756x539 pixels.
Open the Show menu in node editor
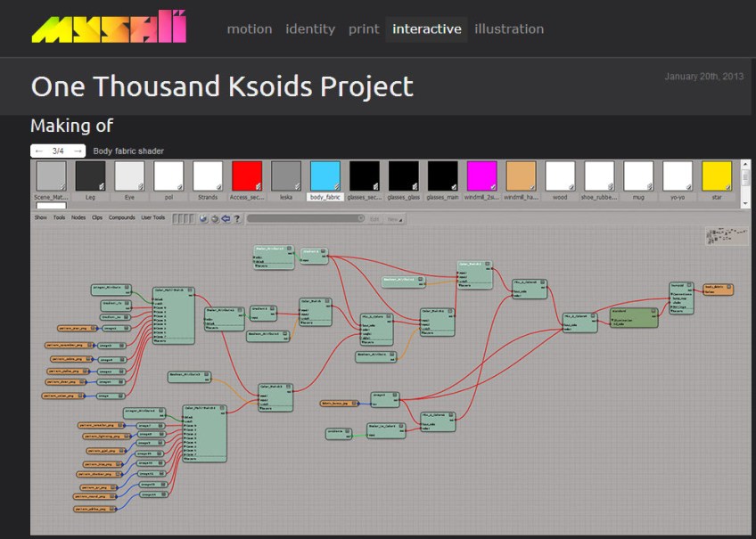[40, 217]
